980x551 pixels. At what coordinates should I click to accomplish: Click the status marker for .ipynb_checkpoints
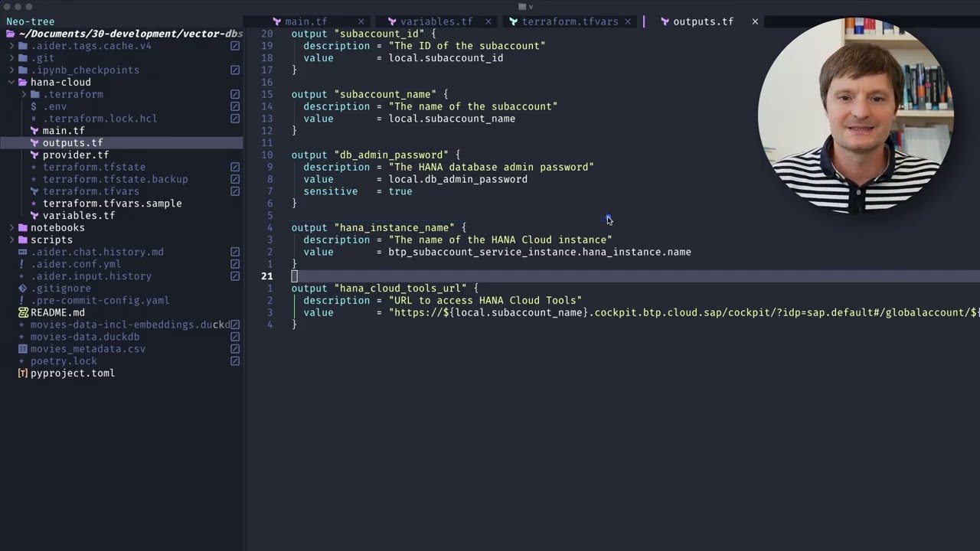[235, 70]
